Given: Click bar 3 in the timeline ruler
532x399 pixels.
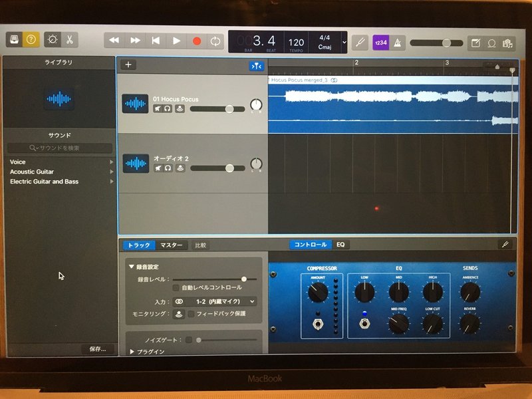Looking at the screenshot, I should pyautogui.click(x=447, y=63).
